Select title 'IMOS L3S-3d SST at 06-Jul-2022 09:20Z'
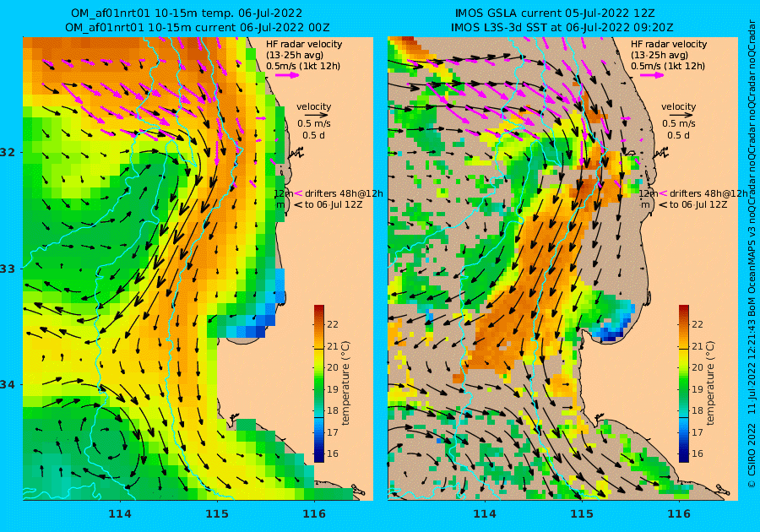The height and width of the screenshot is (532, 760). pyautogui.click(x=562, y=28)
